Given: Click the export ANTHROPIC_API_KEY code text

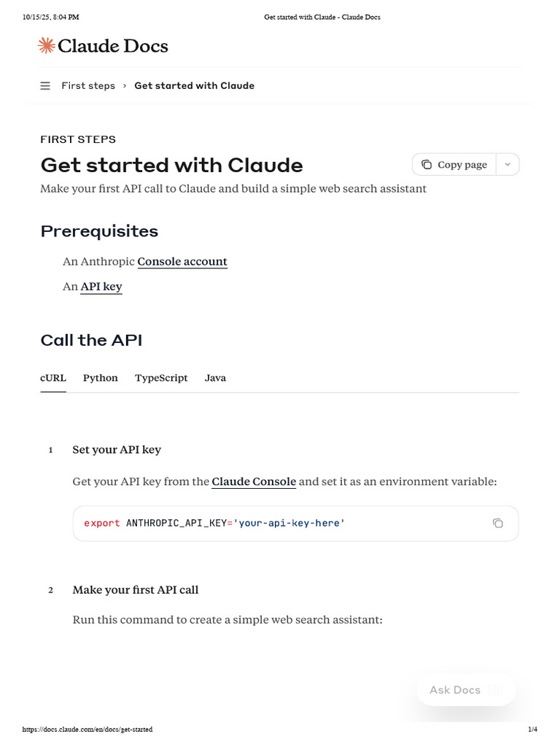Looking at the screenshot, I should point(214,523).
